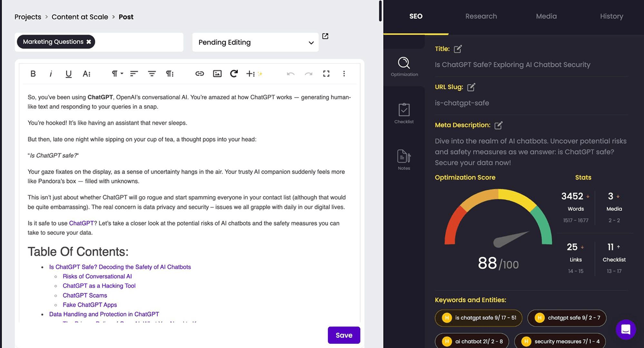Click the 88/100 score value
The image size is (644, 348).
(498, 263)
